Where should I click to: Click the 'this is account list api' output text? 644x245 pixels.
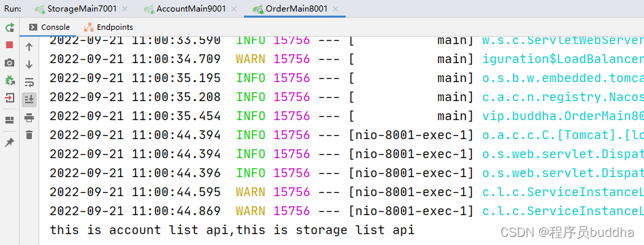tap(138, 230)
